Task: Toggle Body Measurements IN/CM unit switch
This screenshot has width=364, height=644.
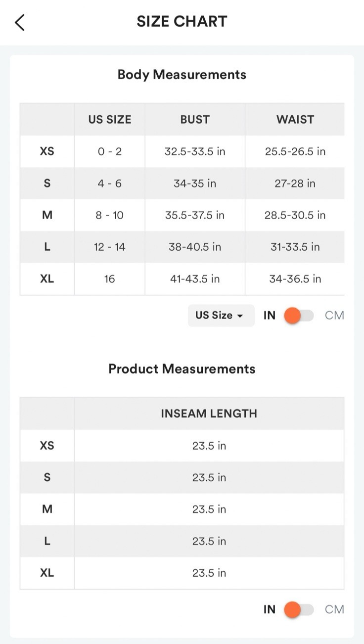Action: (x=299, y=316)
